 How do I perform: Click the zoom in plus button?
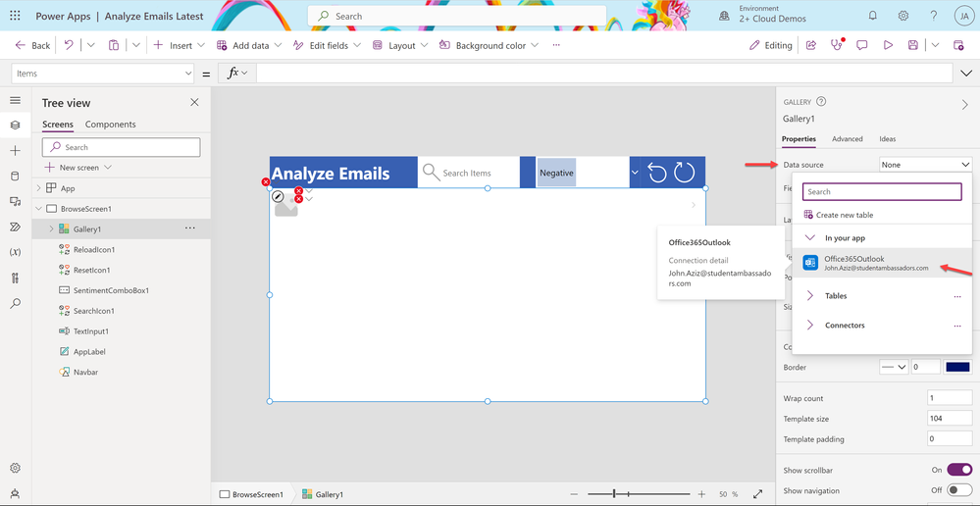click(x=701, y=494)
